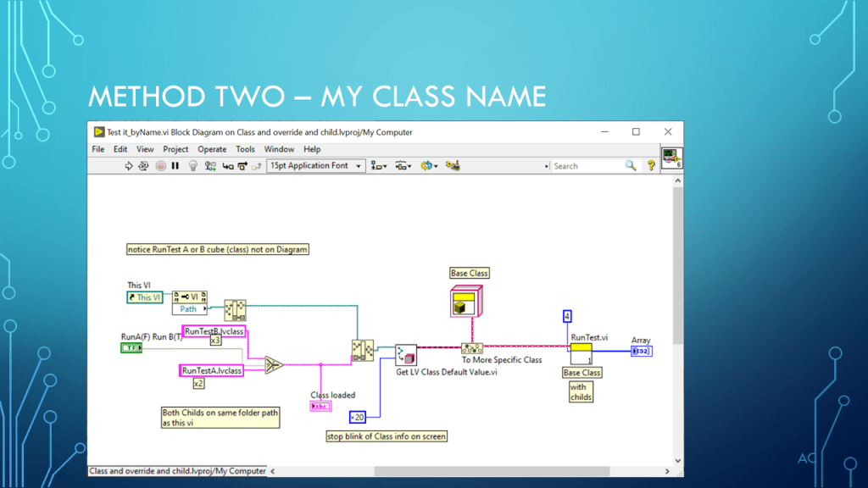Open the Operate menu
The image size is (868, 488).
click(x=212, y=149)
